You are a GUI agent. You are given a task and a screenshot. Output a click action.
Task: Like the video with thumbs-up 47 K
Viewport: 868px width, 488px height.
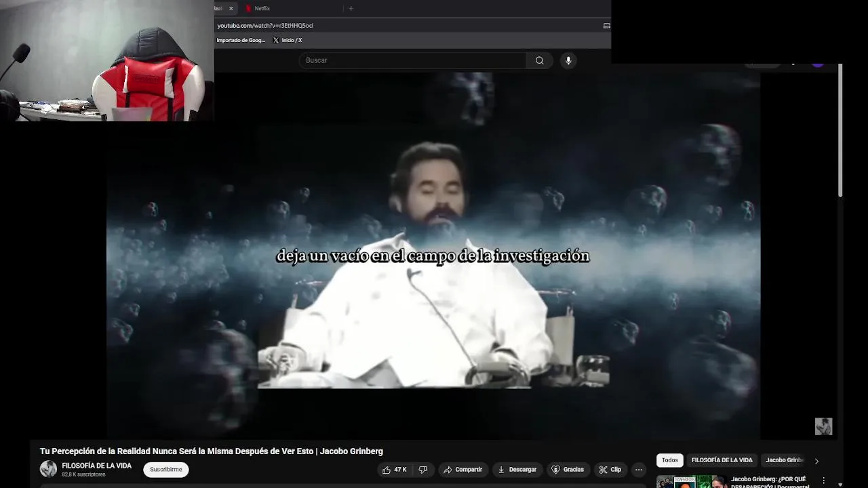[395, 470]
